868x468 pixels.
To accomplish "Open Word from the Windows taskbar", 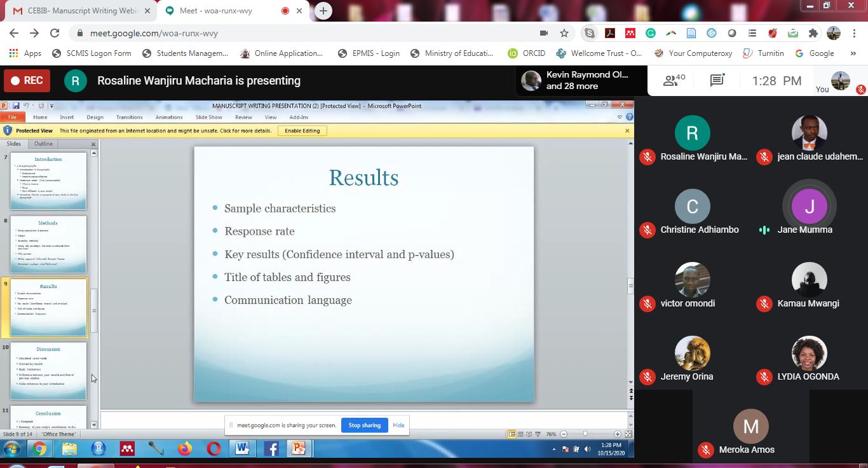I will click(x=242, y=449).
